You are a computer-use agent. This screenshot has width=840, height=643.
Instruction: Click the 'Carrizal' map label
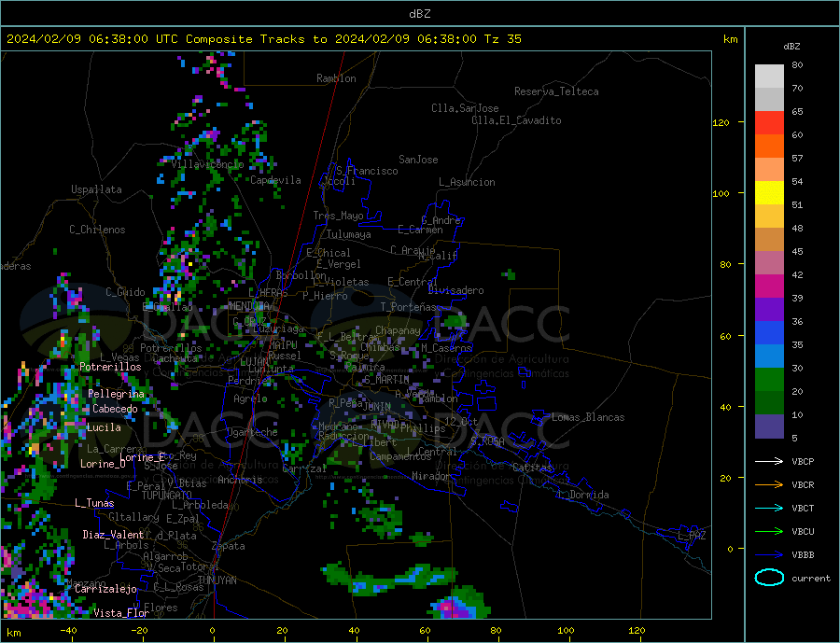click(304, 468)
